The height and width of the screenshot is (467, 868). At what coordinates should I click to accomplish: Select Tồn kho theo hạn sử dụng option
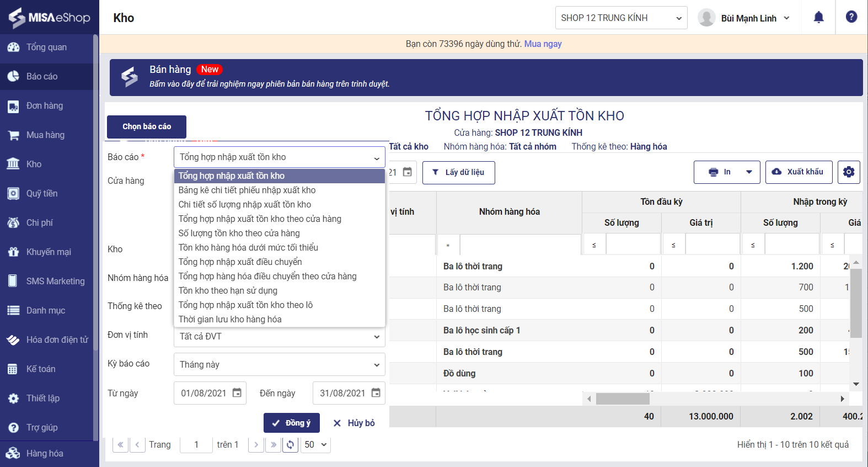(228, 290)
